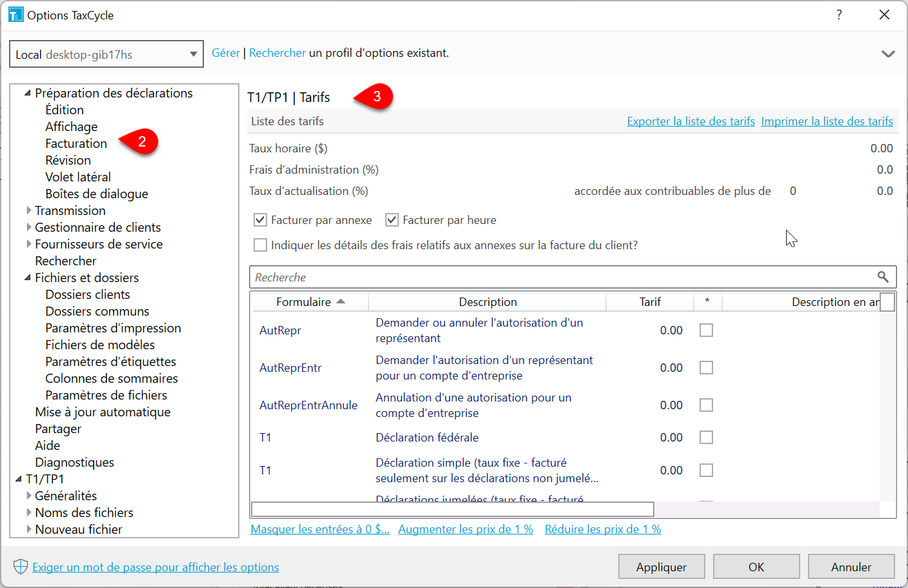The image size is (908, 588).
Task: Open Paramètres d'impression in options tree
Action: pyautogui.click(x=113, y=328)
